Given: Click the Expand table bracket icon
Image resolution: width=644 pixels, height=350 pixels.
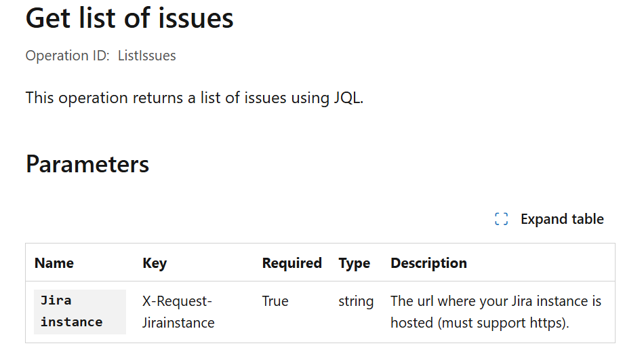Looking at the screenshot, I should click(501, 219).
